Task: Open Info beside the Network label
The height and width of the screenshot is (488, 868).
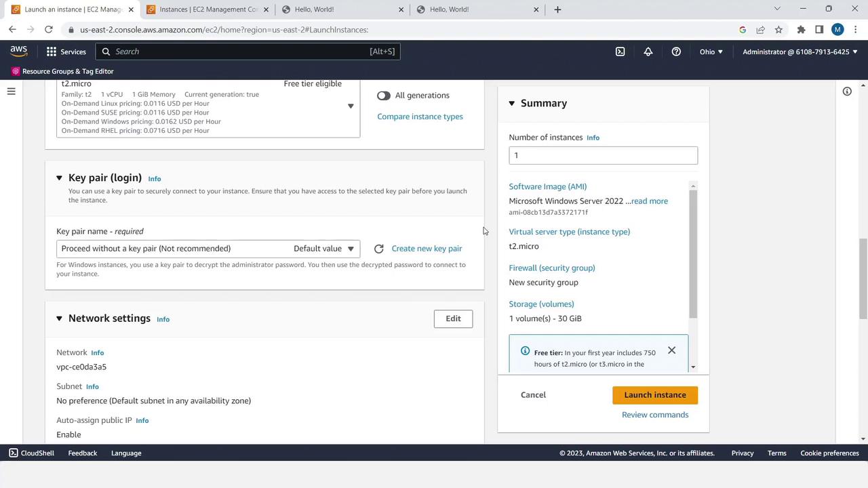Action: [98, 353]
